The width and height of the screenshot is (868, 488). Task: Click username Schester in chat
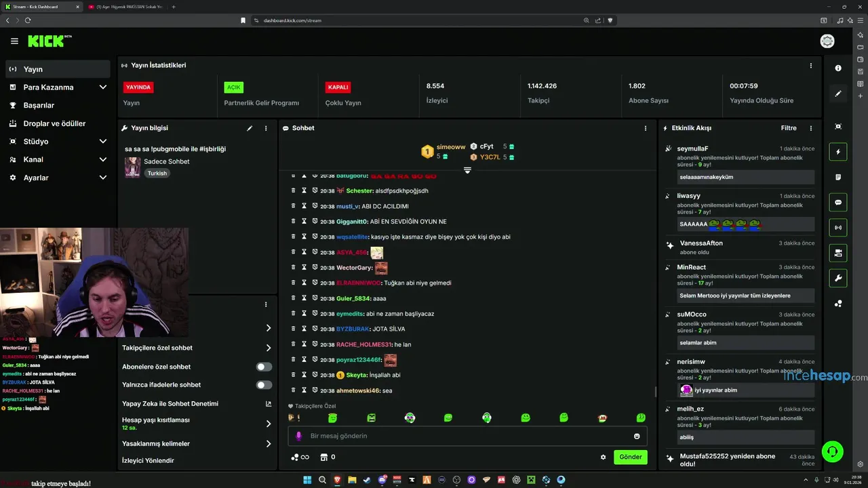tap(360, 191)
